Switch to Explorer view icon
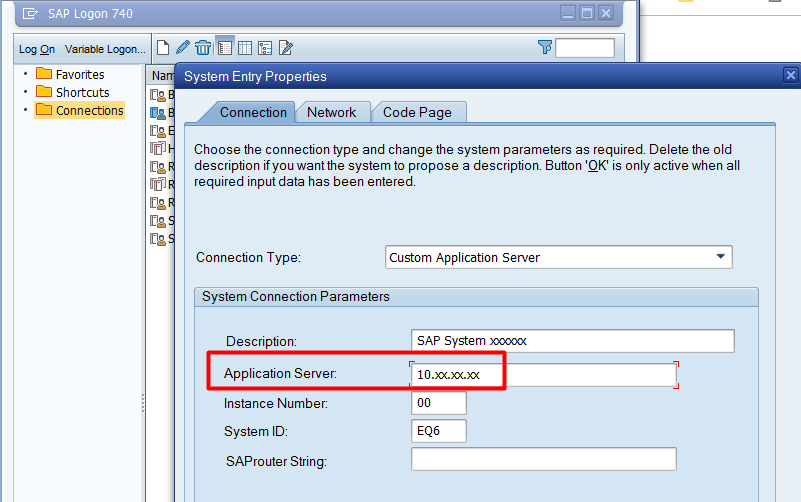 (x=225, y=47)
